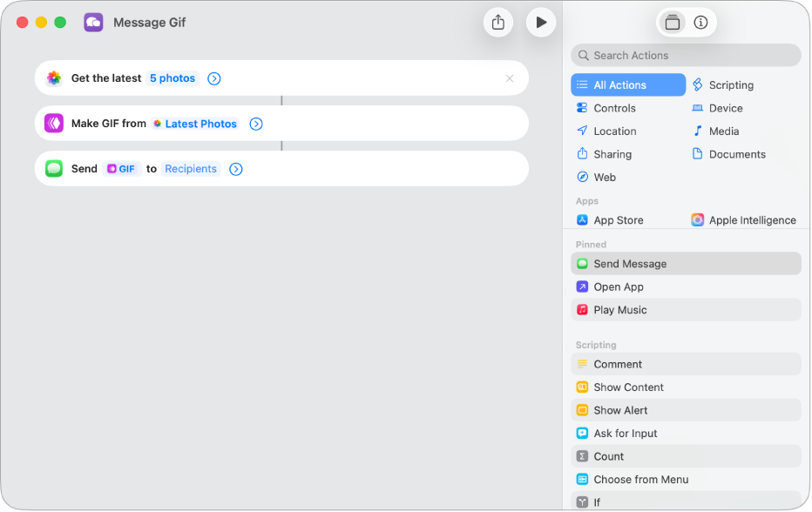Click the green Send Message icon

coord(582,264)
